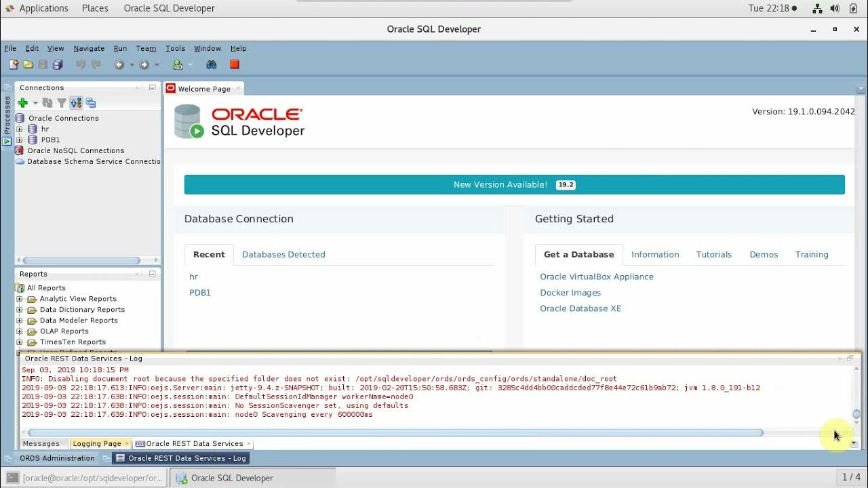Screen dimensions: 868x488
Task: Click the Back navigation arrow icon
Action: coord(119,64)
